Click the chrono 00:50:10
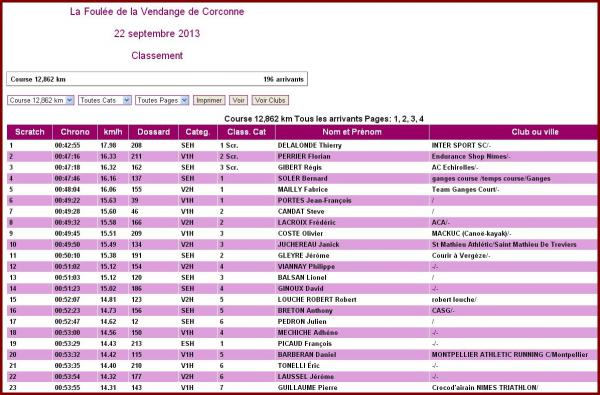 (67, 256)
